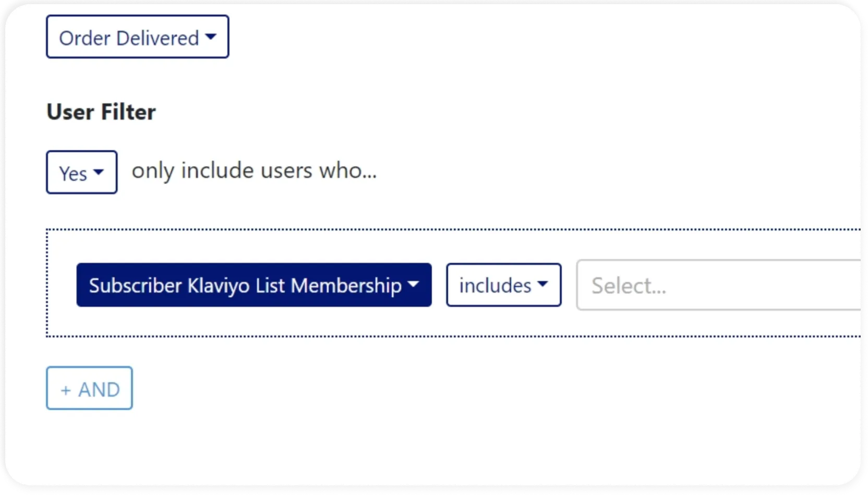The image size is (868, 495).
Task: Open the Order Delivered trigger dropdown
Action: pyautogui.click(x=137, y=37)
